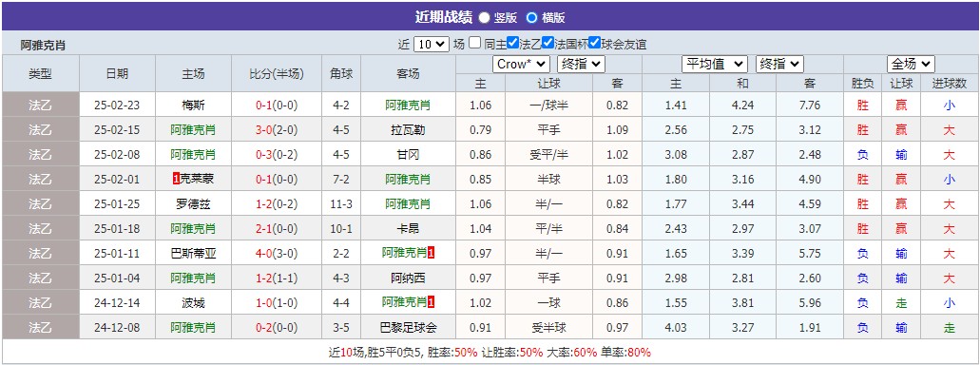
Task: Click home team 波城
Action: point(193,302)
